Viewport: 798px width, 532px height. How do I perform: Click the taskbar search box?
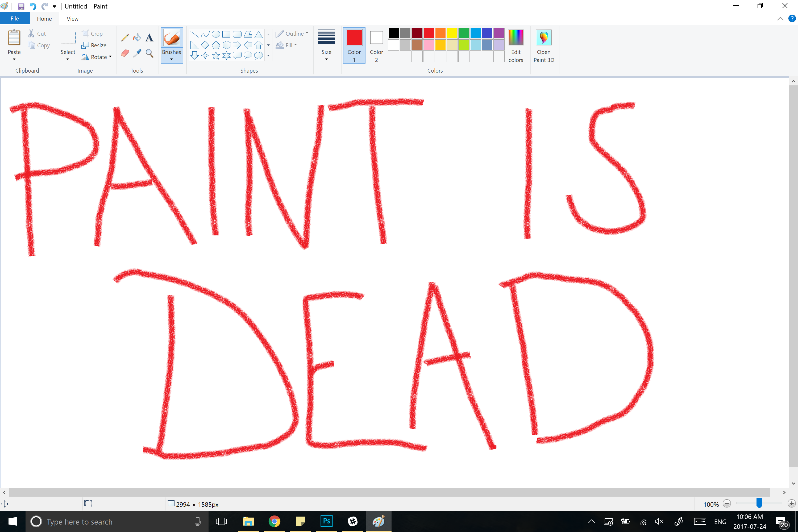click(x=102, y=521)
